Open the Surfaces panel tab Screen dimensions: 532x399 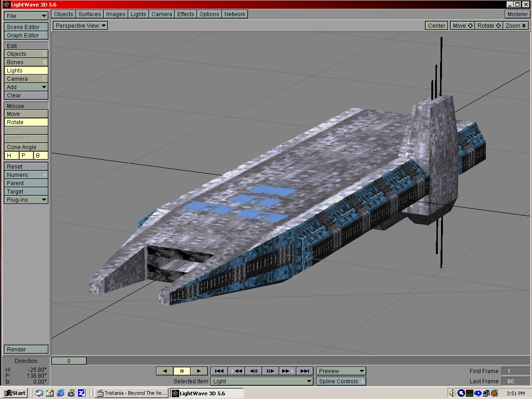[90, 14]
